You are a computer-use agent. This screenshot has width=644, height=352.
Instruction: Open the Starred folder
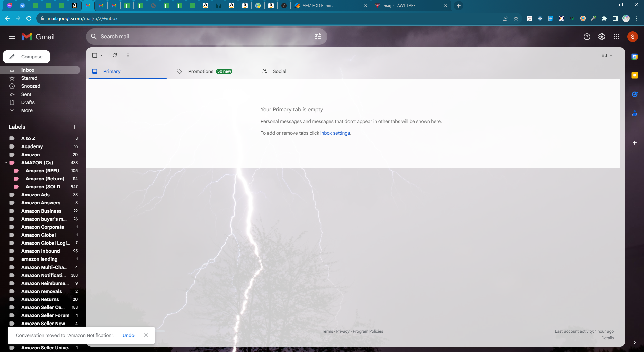(40, 78)
